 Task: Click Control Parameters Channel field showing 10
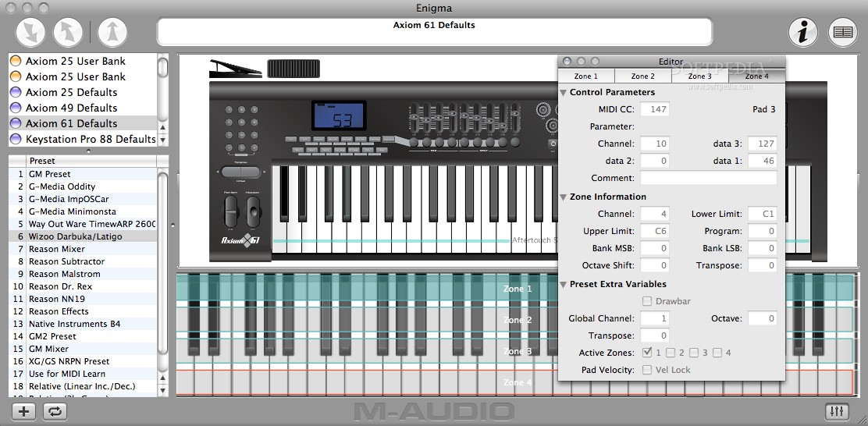(x=654, y=144)
